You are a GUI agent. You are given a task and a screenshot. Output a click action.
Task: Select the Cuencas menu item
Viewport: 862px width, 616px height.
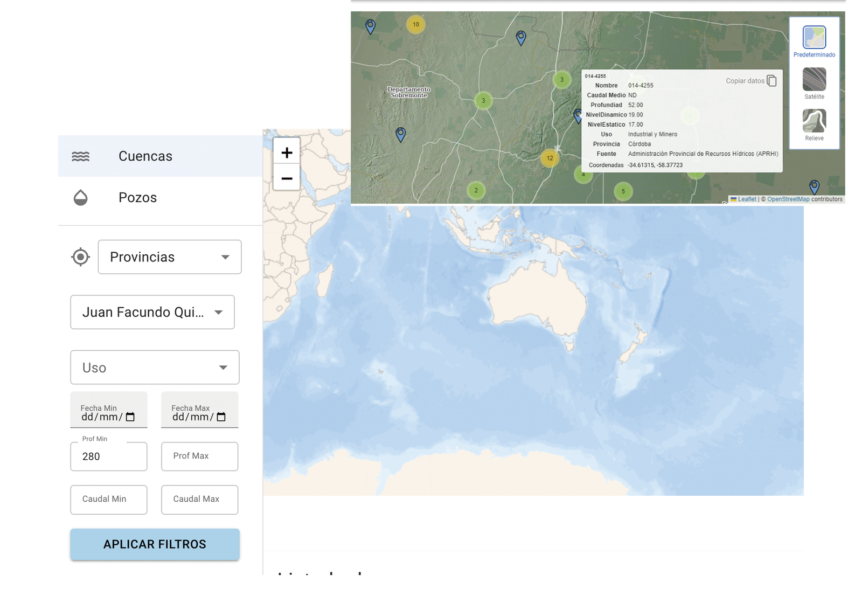coord(145,156)
